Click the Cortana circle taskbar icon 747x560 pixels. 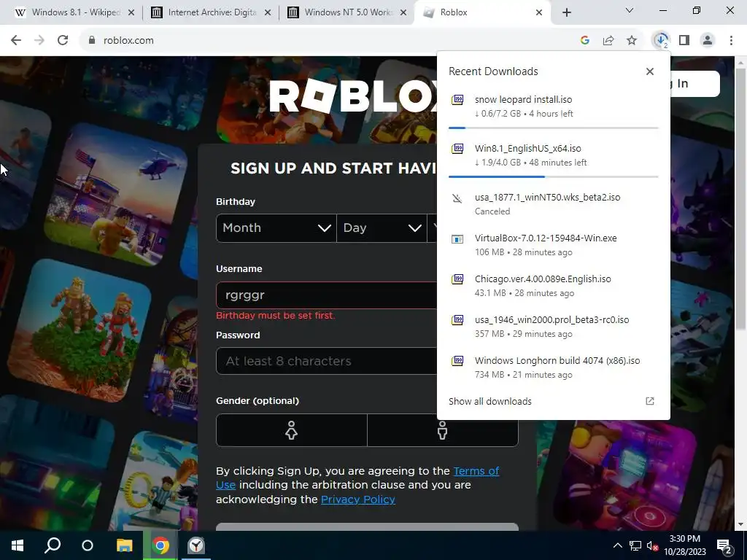pos(88,545)
